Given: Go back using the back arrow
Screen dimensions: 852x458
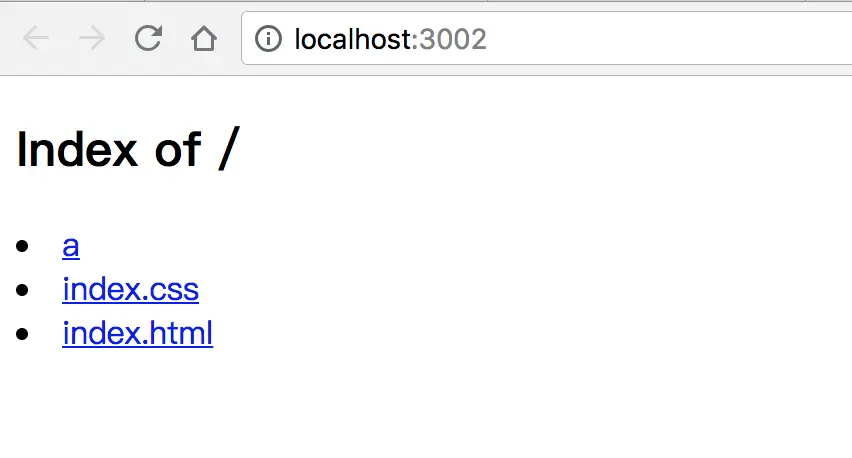Looking at the screenshot, I should tap(36, 39).
